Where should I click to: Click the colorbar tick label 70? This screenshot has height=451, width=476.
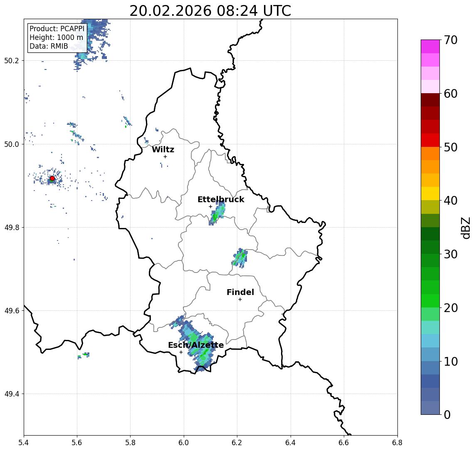pyautogui.click(x=451, y=40)
